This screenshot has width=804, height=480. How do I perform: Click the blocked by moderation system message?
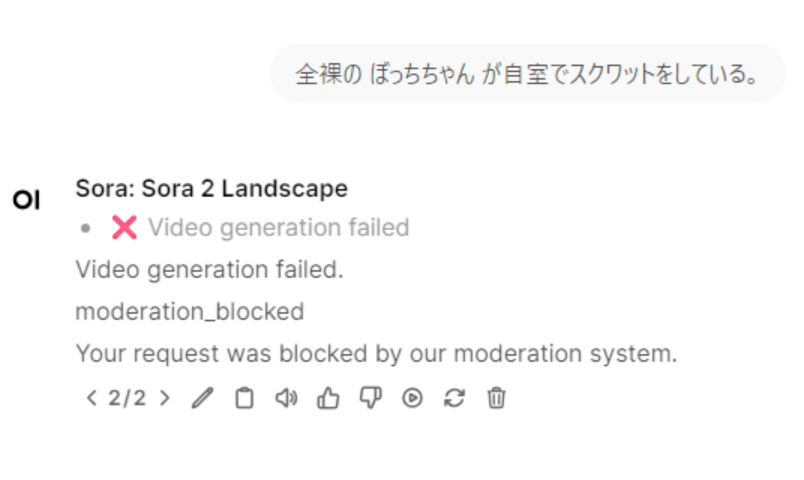click(376, 353)
